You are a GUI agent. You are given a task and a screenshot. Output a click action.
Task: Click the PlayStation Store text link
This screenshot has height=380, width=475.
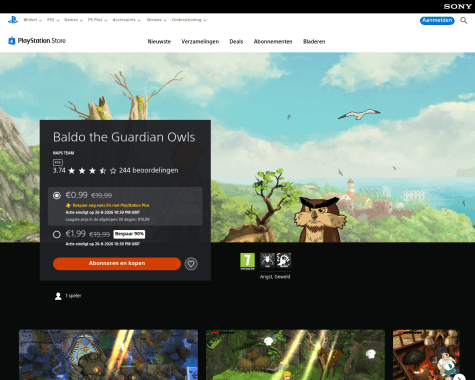tap(42, 41)
